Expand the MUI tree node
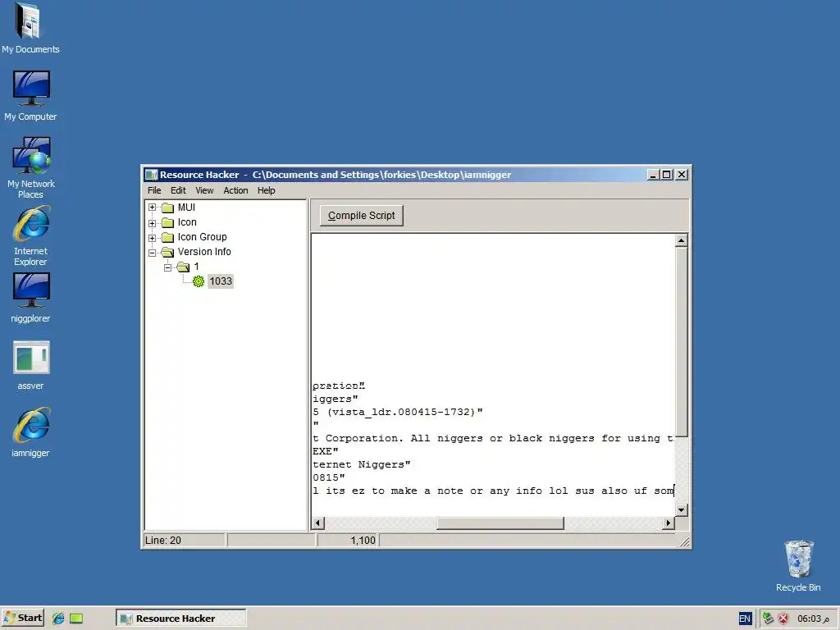The image size is (840, 630). tap(152, 208)
